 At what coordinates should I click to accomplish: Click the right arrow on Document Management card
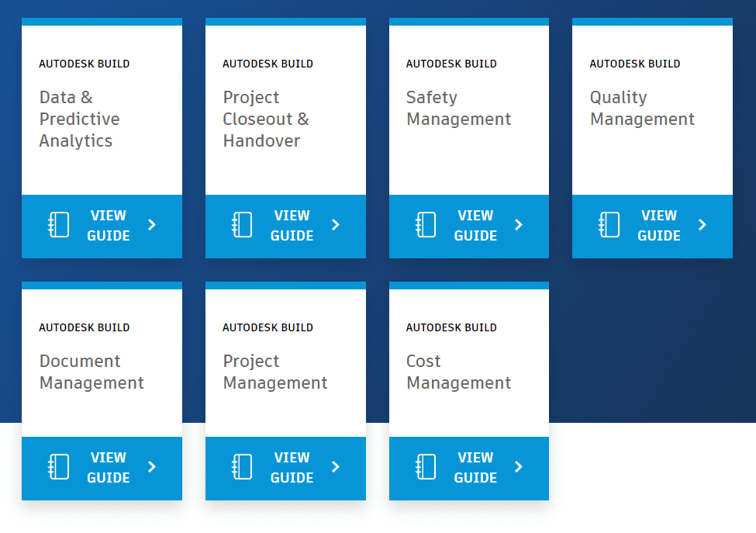click(x=152, y=467)
